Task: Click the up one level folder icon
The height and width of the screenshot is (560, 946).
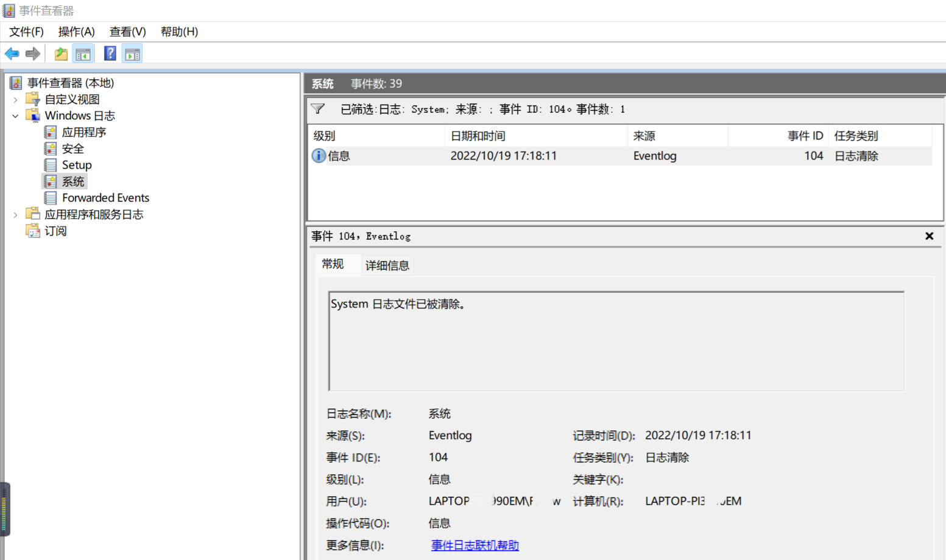Action: point(60,54)
